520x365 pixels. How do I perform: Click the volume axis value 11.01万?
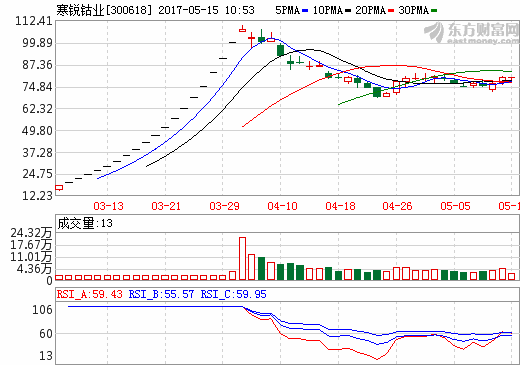(31, 257)
